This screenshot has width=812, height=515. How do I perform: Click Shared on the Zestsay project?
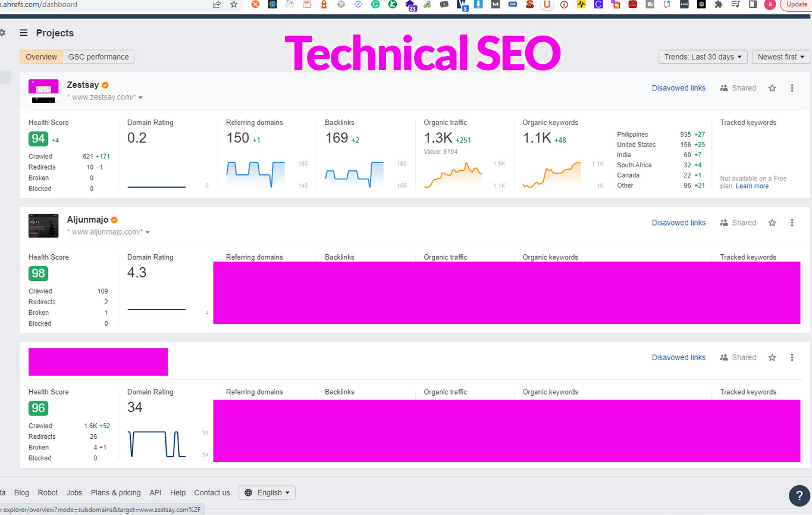point(738,88)
